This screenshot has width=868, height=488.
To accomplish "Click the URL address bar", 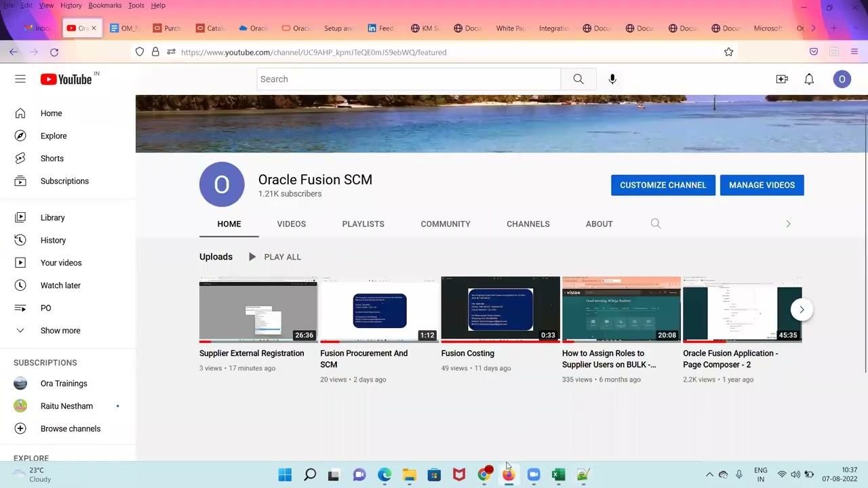I will pos(434,52).
